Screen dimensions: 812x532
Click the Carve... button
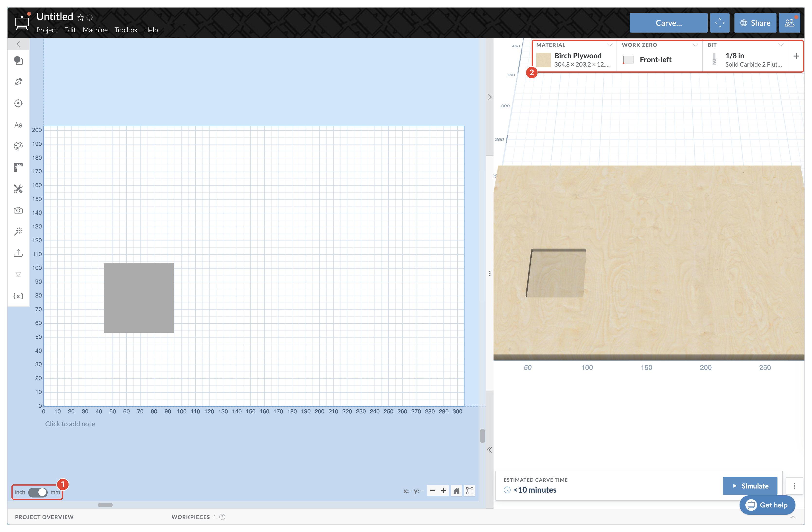click(x=668, y=23)
